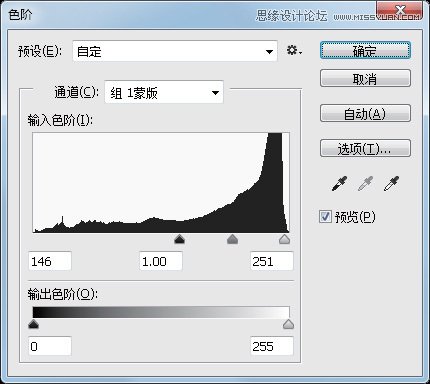Click the input highlight field showing 251
Screen dimensions: 430x384
coord(272,261)
